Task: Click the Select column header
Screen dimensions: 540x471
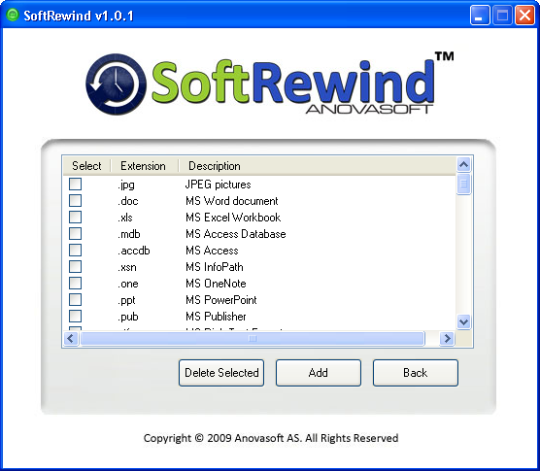Action: tap(87, 166)
